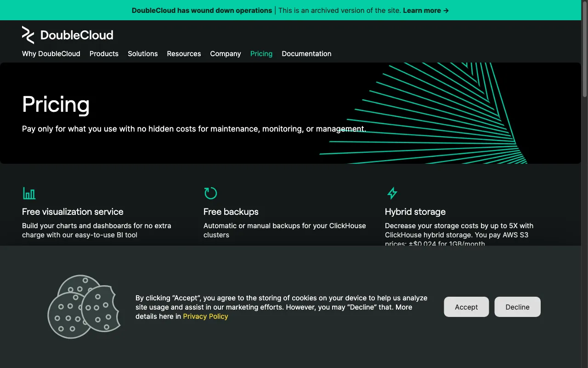Screen dimensions: 588x368
Task: Click the 'Decrease your storage costs' description
Action: [x=459, y=235]
